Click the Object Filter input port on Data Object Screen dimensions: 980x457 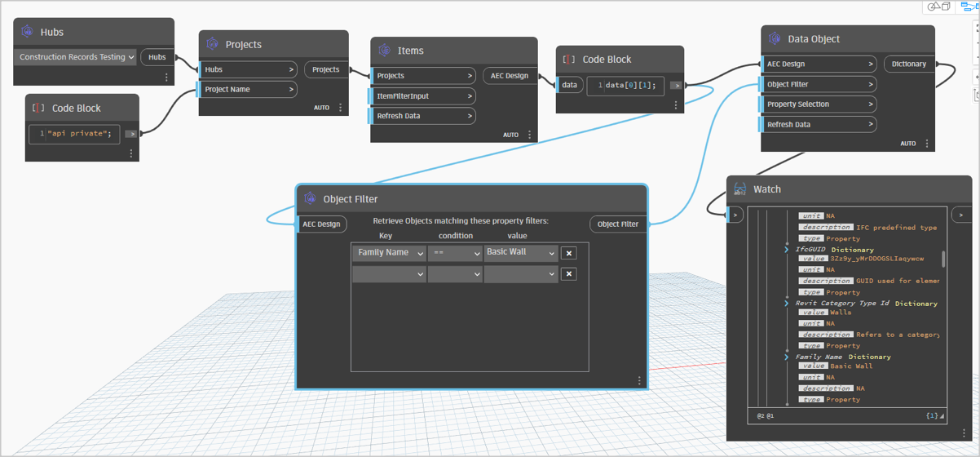tap(819, 84)
